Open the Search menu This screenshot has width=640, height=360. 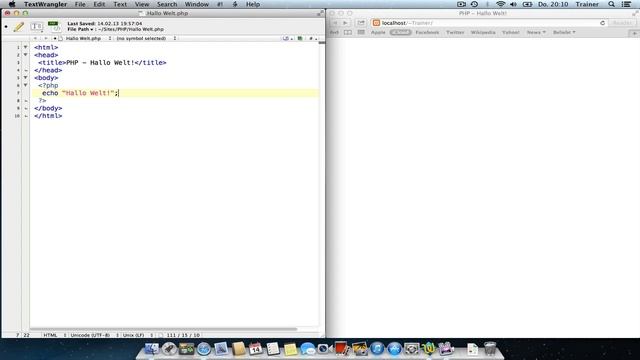tap(167, 4)
